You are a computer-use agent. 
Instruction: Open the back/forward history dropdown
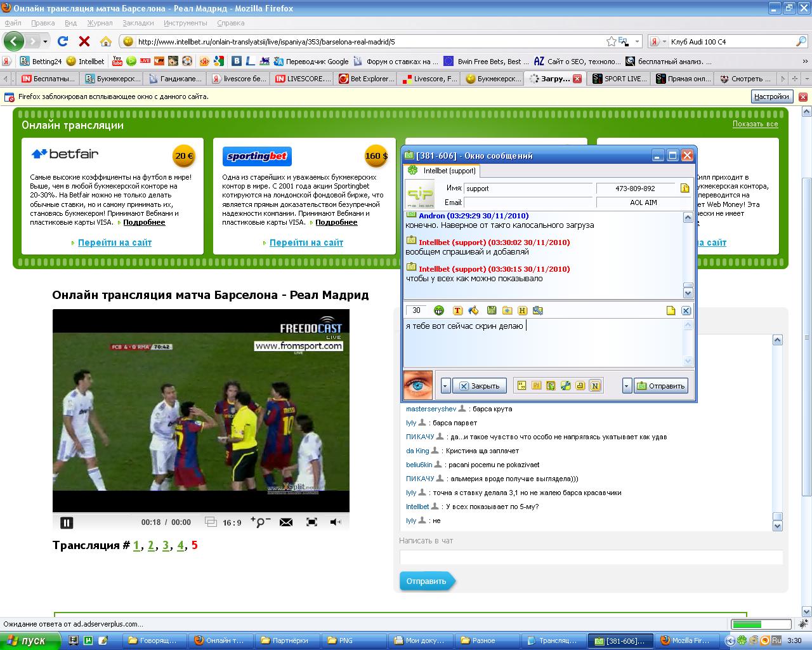pyautogui.click(x=45, y=41)
